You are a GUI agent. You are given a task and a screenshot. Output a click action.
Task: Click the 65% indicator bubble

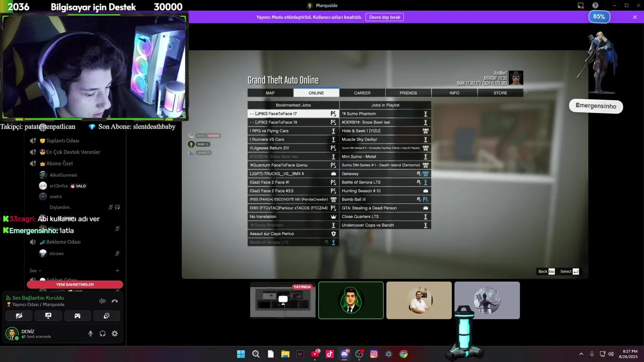pos(599,17)
